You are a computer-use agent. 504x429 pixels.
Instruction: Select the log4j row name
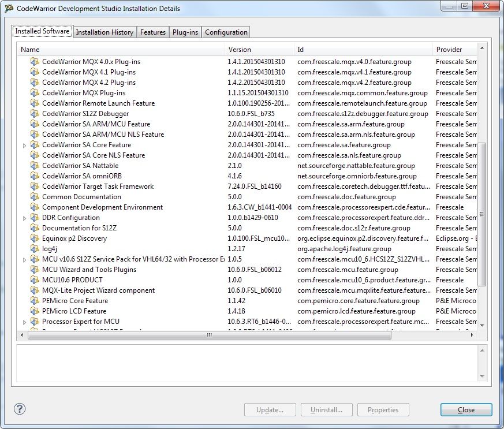point(50,249)
